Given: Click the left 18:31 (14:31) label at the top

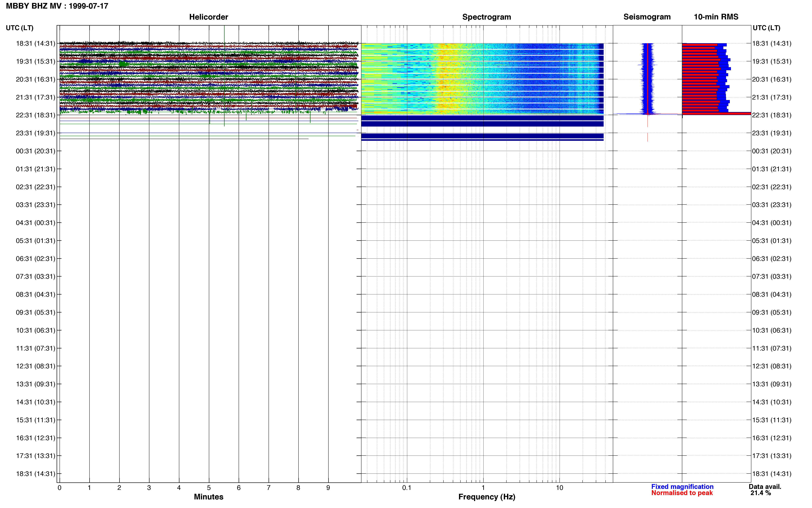Looking at the screenshot, I should (36, 43).
